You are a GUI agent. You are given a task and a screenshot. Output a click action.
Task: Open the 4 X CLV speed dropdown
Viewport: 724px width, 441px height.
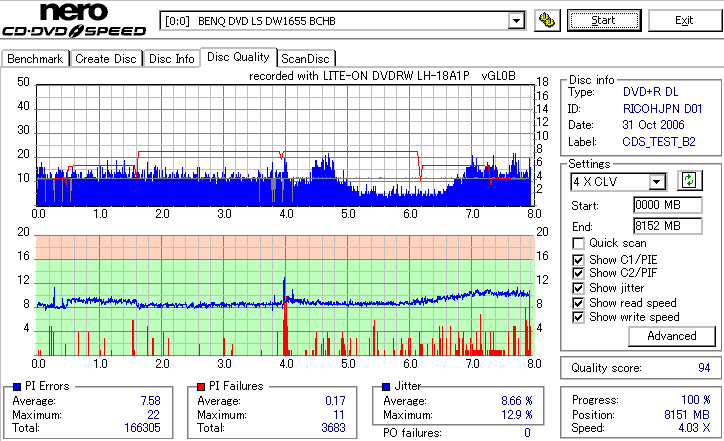coord(656,181)
